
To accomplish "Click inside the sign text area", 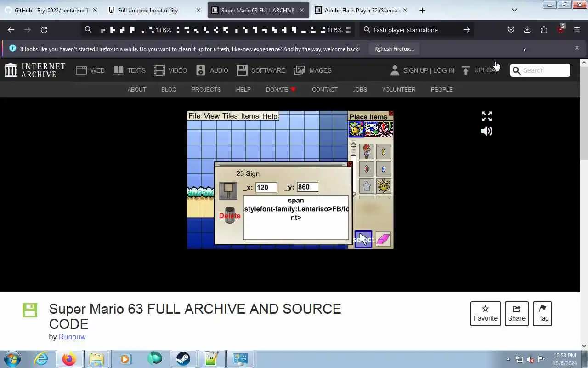I will click(296, 218).
